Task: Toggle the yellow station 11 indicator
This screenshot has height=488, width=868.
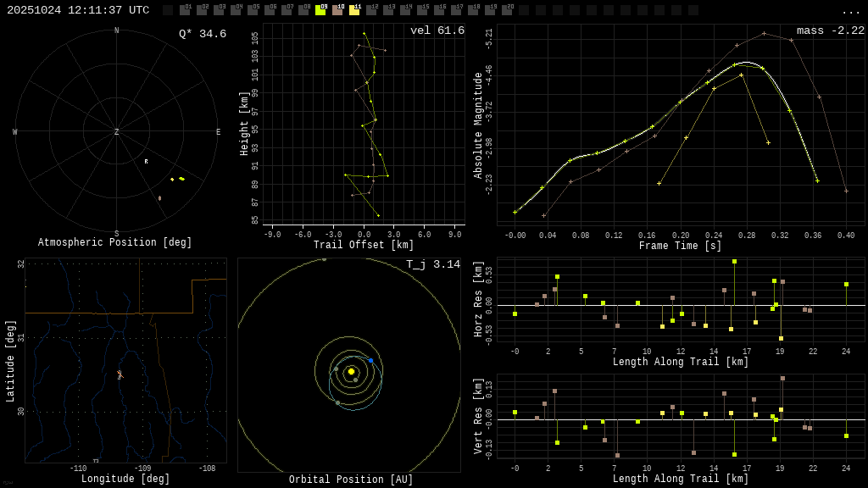Action: tap(354, 10)
